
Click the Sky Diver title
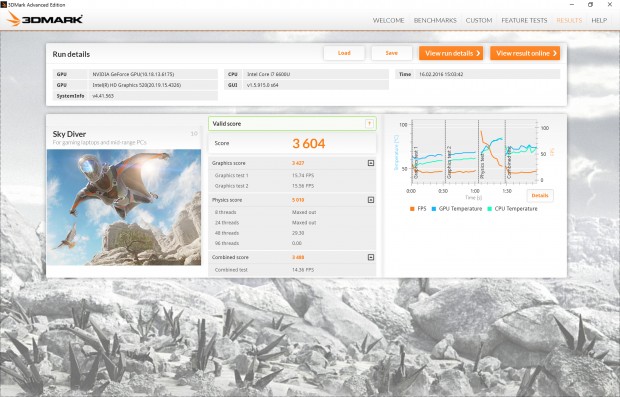click(x=69, y=134)
